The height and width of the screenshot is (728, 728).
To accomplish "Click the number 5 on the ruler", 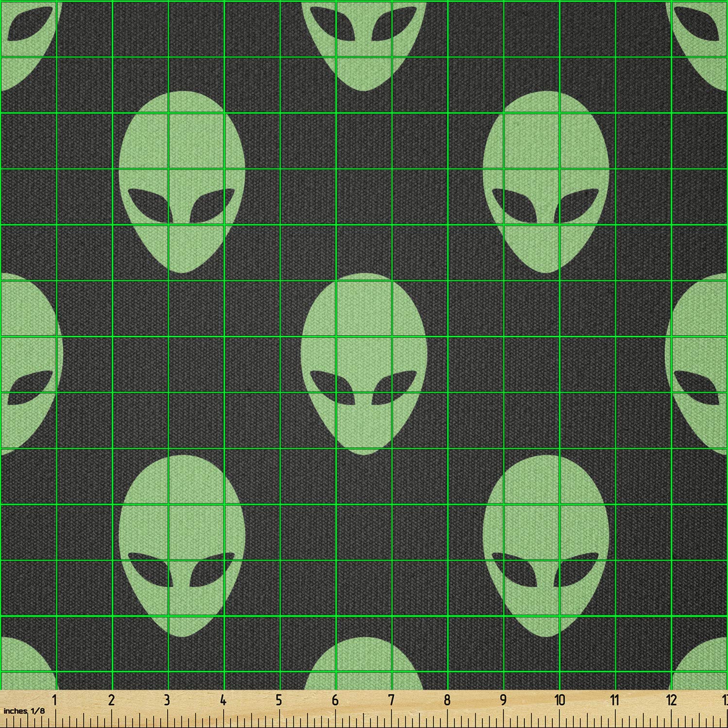I will [x=279, y=700].
